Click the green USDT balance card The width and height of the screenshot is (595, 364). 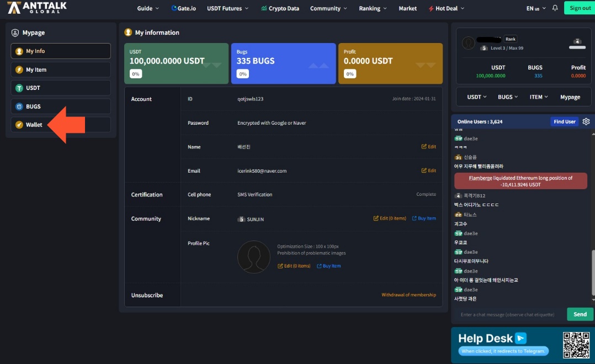tap(177, 63)
